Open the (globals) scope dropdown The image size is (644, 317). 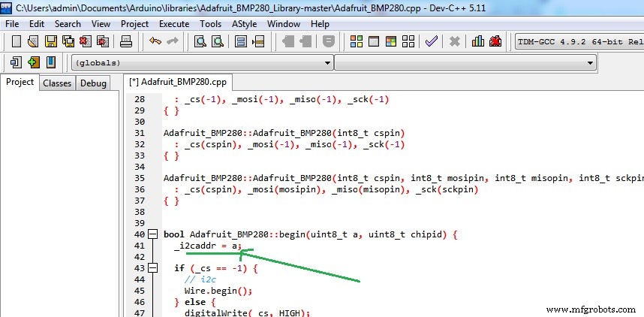tap(201, 63)
